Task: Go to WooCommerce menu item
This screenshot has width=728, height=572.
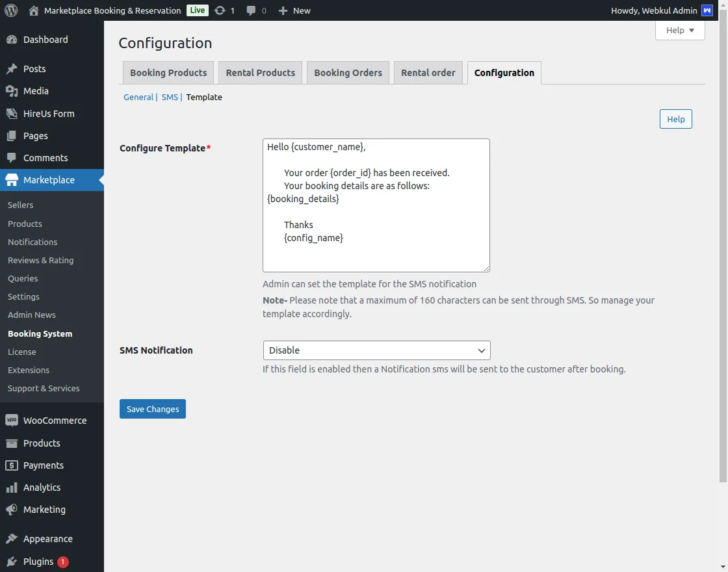Action: click(x=55, y=421)
